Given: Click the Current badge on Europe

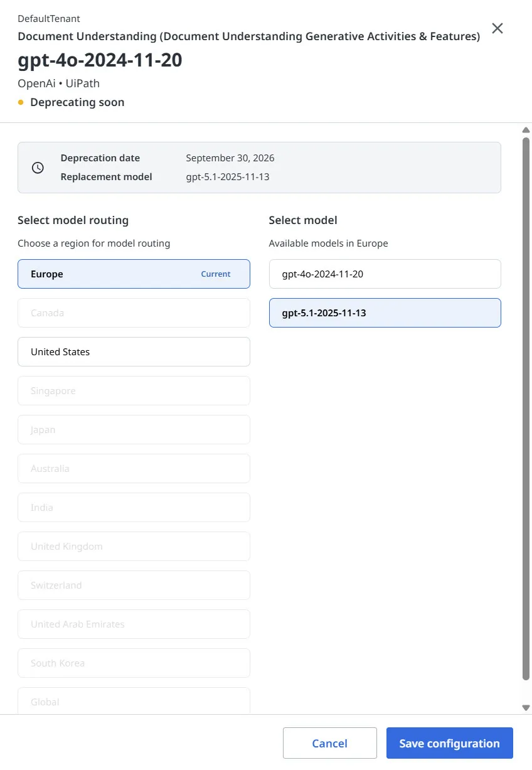Looking at the screenshot, I should (216, 274).
